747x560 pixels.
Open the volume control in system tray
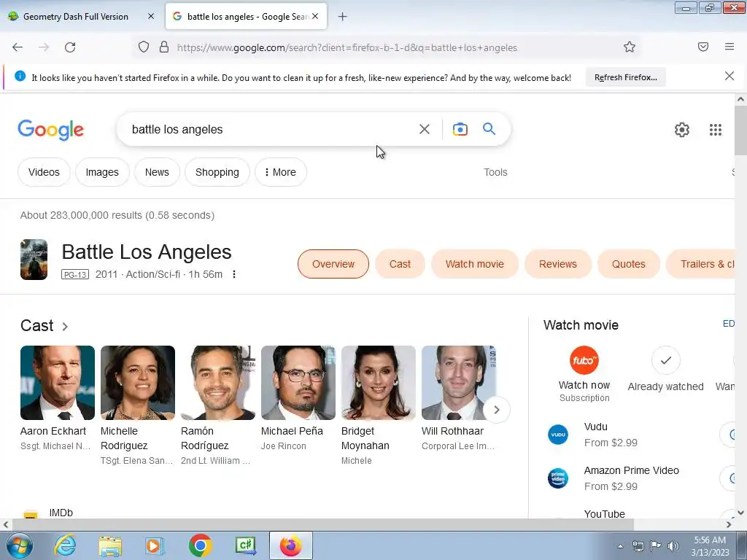[673, 545]
